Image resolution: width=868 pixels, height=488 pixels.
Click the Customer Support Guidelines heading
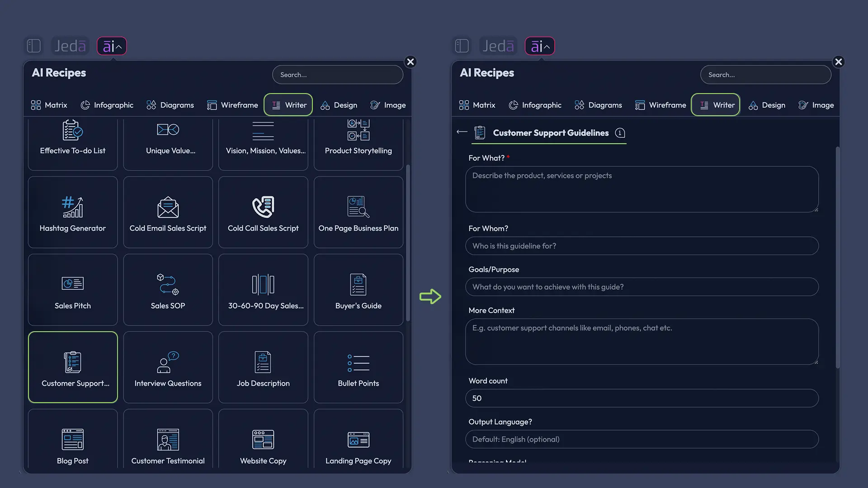coord(551,133)
